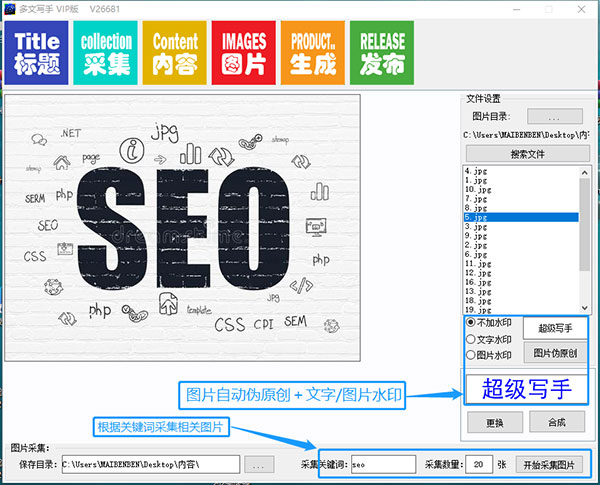Select 11.jpg in file list
Viewport: 600px width, 485px height.
[521, 264]
